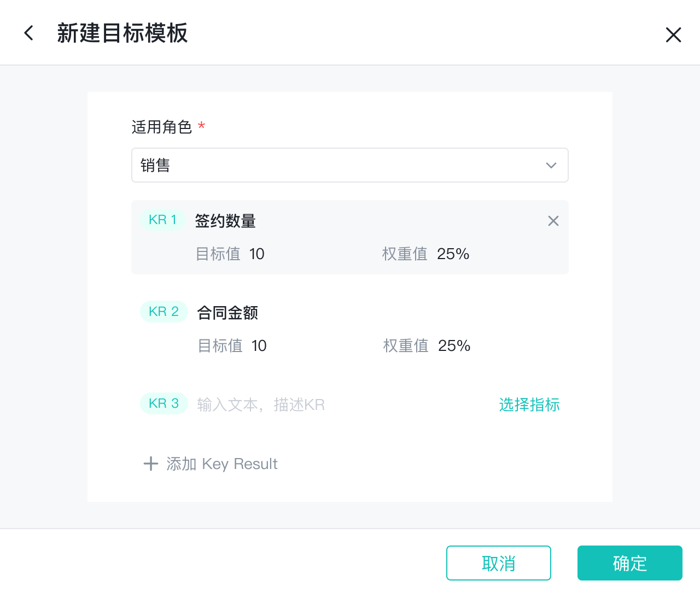This screenshot has height=598, width=700.
Task: Close the new goal template dialog
Action: click(x=673, y=35)
